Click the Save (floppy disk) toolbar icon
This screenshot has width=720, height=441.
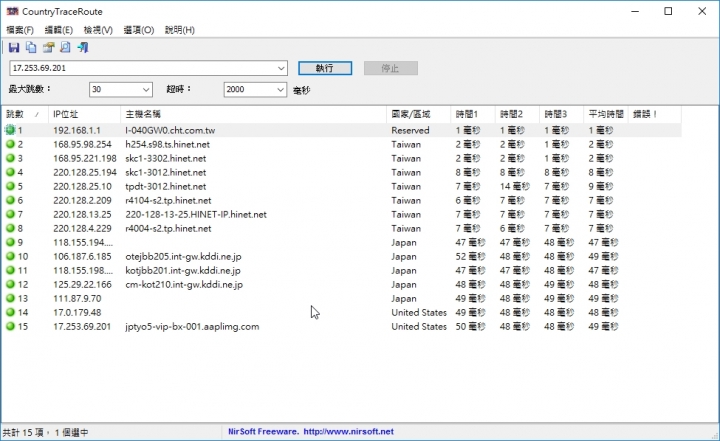[x=14, y=47]
